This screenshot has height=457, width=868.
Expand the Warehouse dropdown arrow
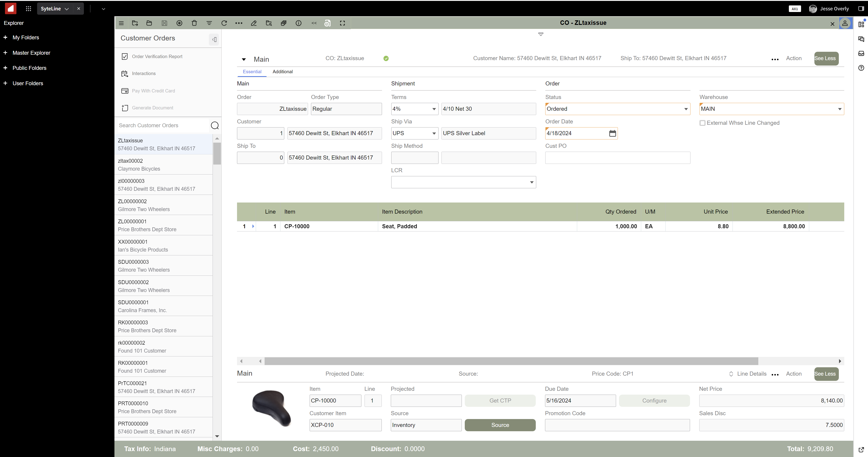coord(839,109)
